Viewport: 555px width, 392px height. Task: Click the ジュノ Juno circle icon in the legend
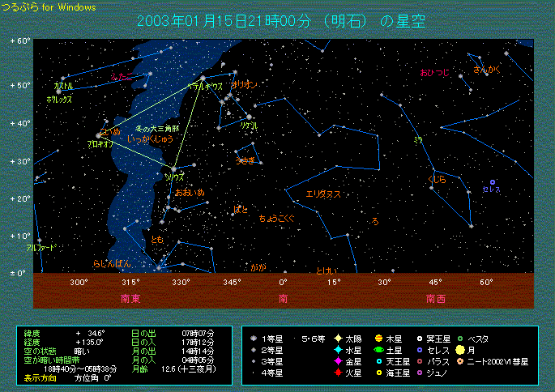point(420,373)
